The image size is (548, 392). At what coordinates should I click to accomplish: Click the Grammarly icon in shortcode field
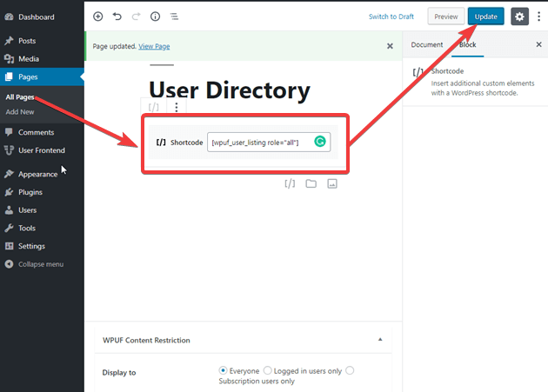coord(320,142)
